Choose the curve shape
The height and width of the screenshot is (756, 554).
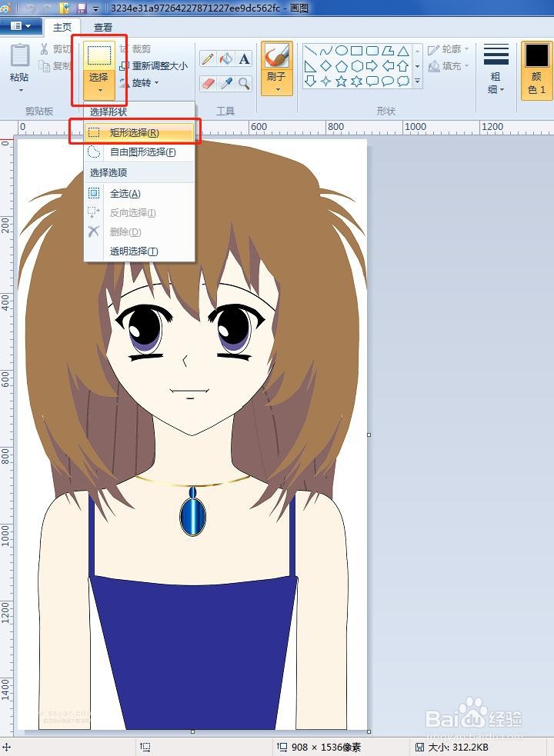pos(326,50)
